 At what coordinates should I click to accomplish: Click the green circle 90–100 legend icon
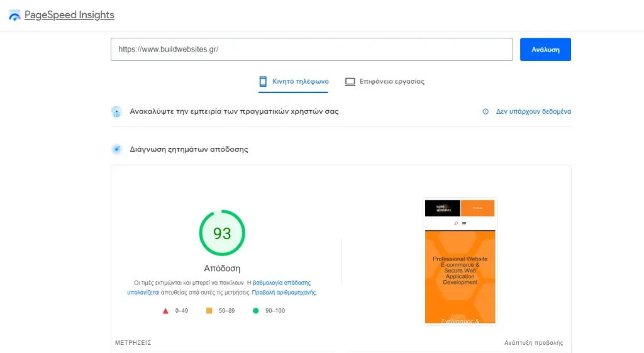255,311
